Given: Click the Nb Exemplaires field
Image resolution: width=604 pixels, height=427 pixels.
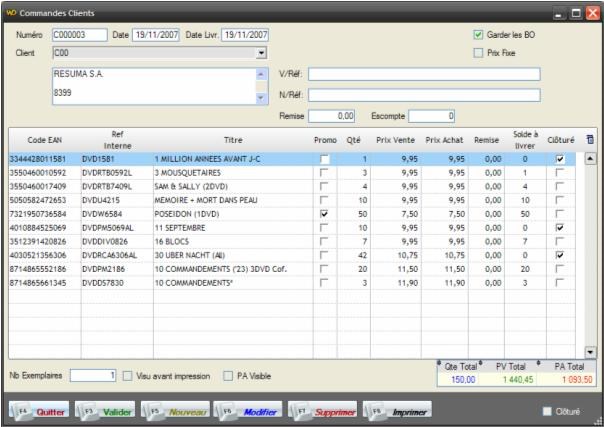Looking at the screenshot, I should point(93,375).
